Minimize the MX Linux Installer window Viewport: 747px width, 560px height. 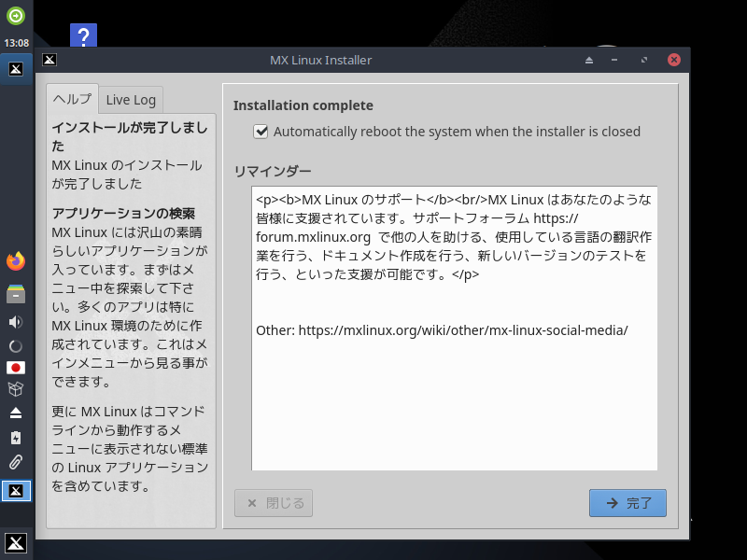click(614, 60)
